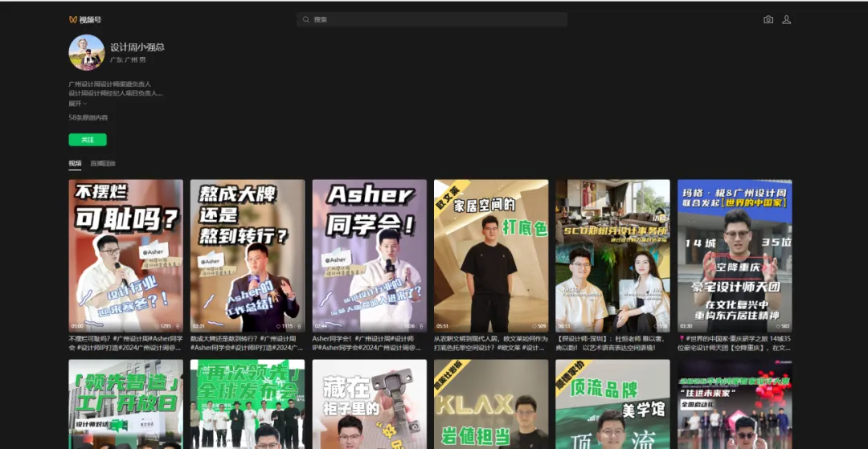Click the heart icon showing 583 likes
Image resolution: width=868 pixels, height=449 pixels.
(778, 326)
